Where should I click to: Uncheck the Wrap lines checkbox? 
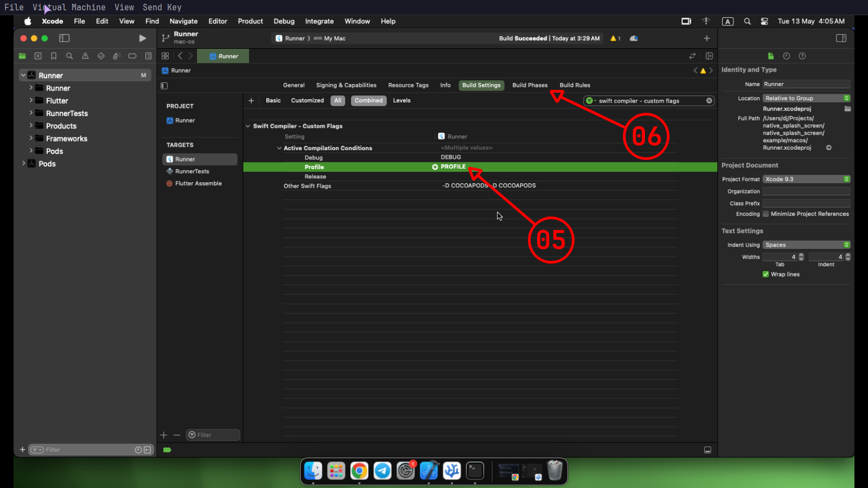tap(766, 274)
